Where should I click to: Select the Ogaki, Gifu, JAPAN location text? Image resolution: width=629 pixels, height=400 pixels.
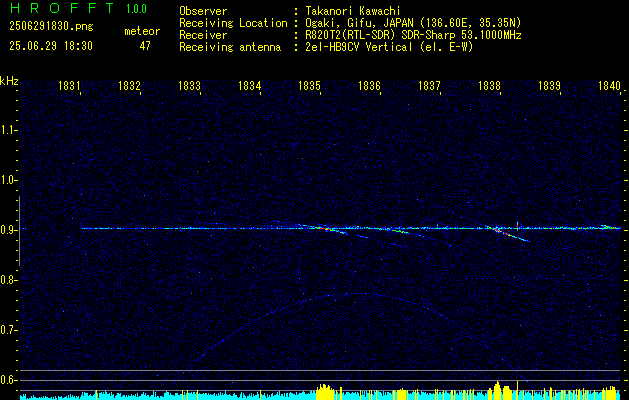(x=413, y=23)
